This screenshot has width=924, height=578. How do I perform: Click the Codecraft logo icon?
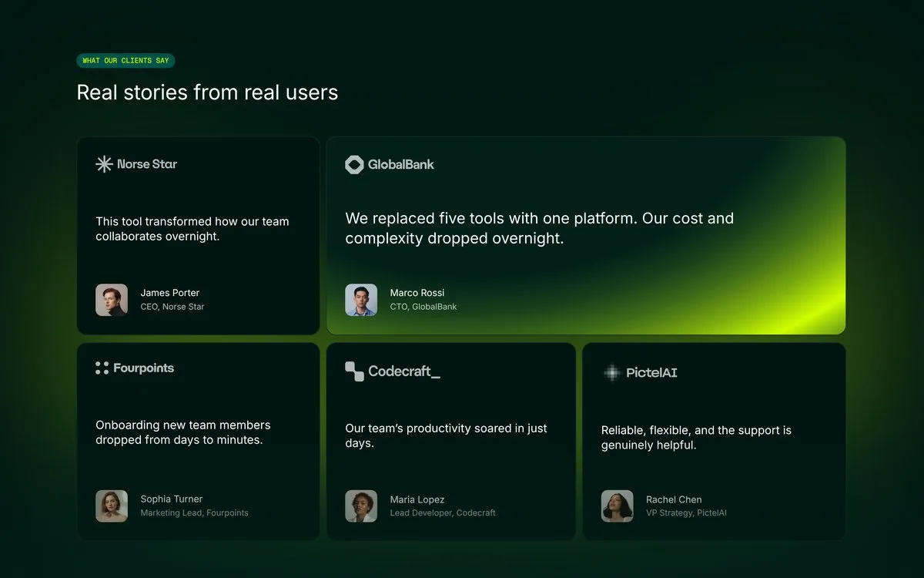(x=354, y=371)
